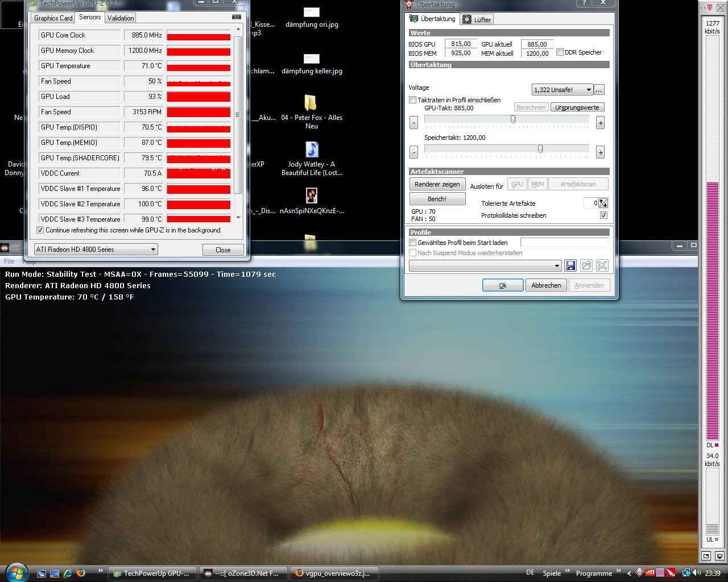Screen dimensions: 728x582
Task: Expand the Programme toolbar chevron
Action: [618, 571]
